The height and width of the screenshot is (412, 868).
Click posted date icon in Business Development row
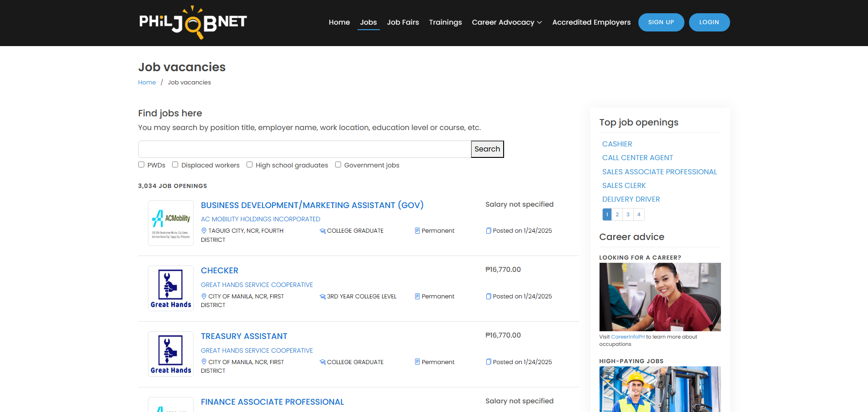489,230
